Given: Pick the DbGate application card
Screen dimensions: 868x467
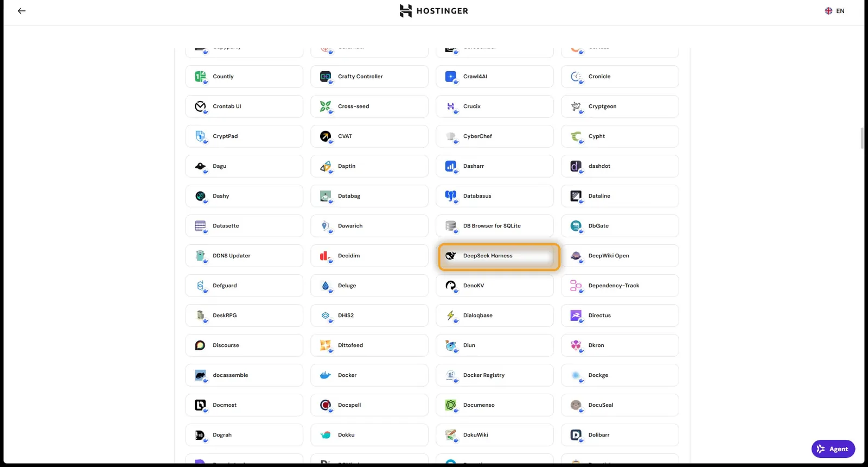Looking at the screenshot, I should [x=620, y=226].
